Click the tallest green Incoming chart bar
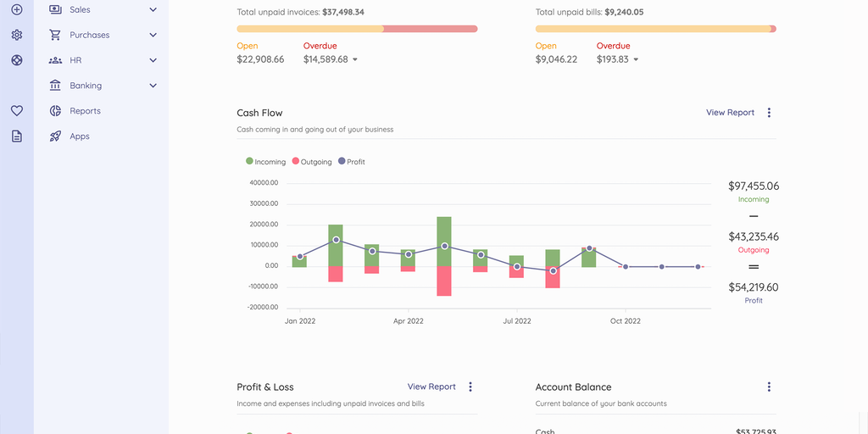The width and height of the screenshot is (868, 434). coord(443,241)
